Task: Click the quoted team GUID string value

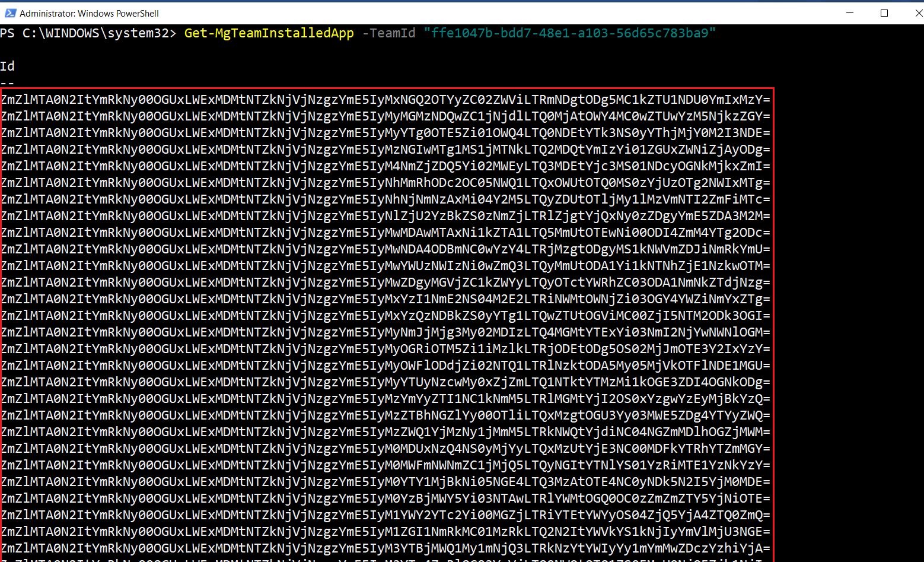Action: tap(569, 33)
